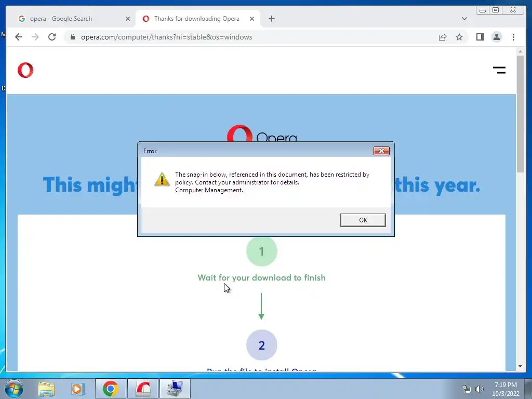This screenshot has width=532, height=399.
Task: Click Chrome icon in taskbar
Action: (110, 389)
